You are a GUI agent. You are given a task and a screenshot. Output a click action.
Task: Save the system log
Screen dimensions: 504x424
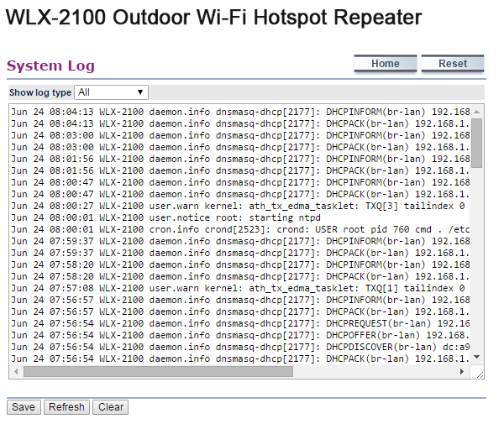[x=24, y=407]
